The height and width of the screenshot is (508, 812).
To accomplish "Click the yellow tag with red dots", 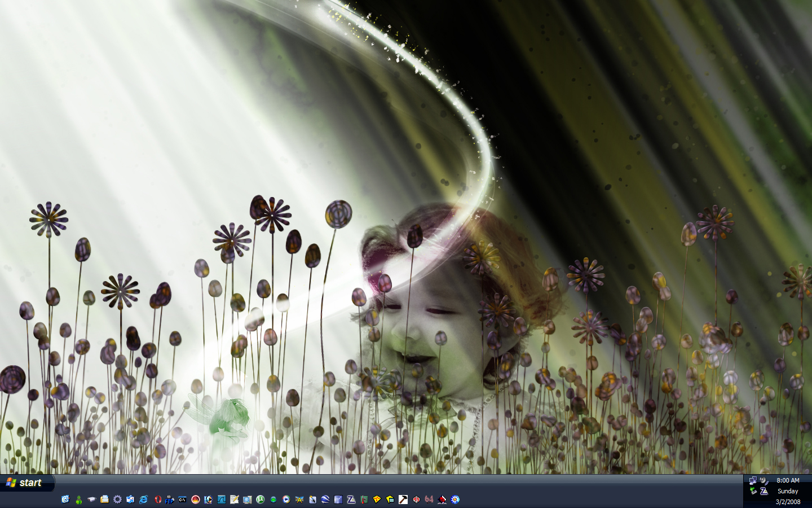I will [377, 500].
